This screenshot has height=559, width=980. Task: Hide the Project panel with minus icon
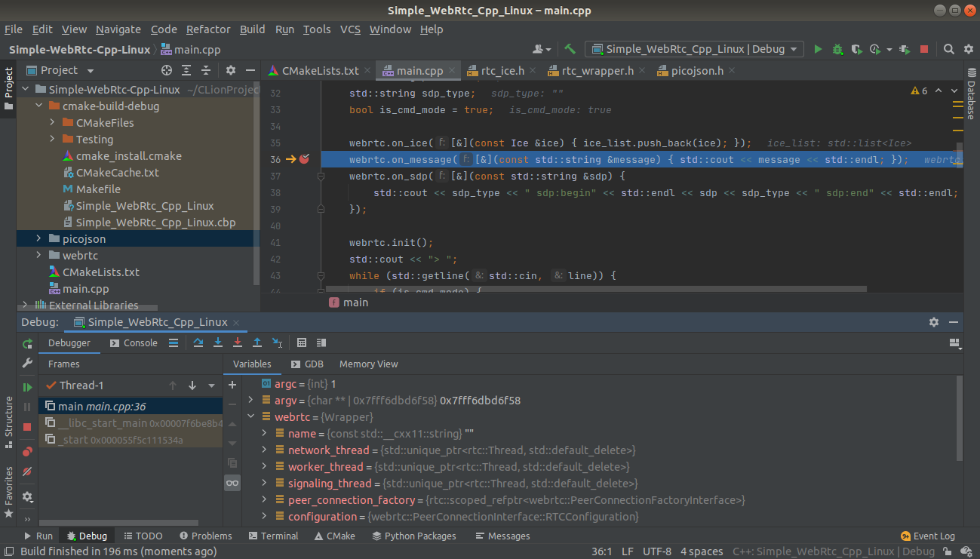coord(250,70)
